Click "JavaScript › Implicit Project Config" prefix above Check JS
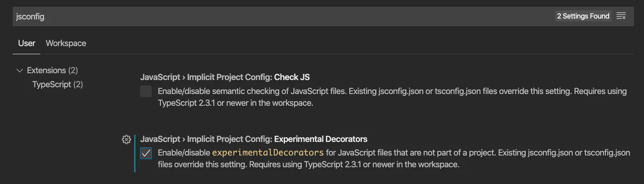 (x=206, y=77)
